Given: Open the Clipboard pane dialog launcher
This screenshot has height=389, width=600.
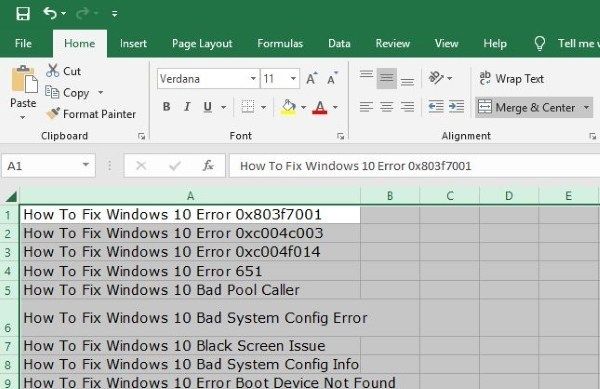Looking at the screenshot, I should point(142,136).
